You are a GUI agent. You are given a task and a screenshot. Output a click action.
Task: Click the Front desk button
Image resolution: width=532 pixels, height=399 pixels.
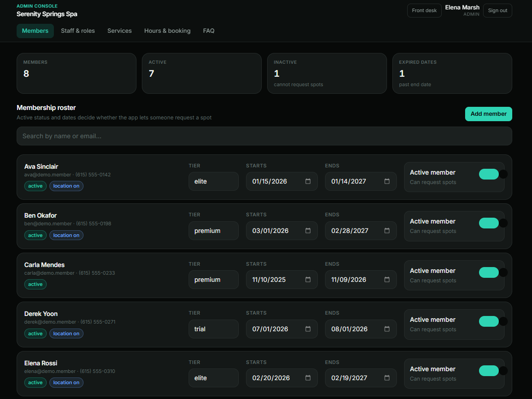424,10
